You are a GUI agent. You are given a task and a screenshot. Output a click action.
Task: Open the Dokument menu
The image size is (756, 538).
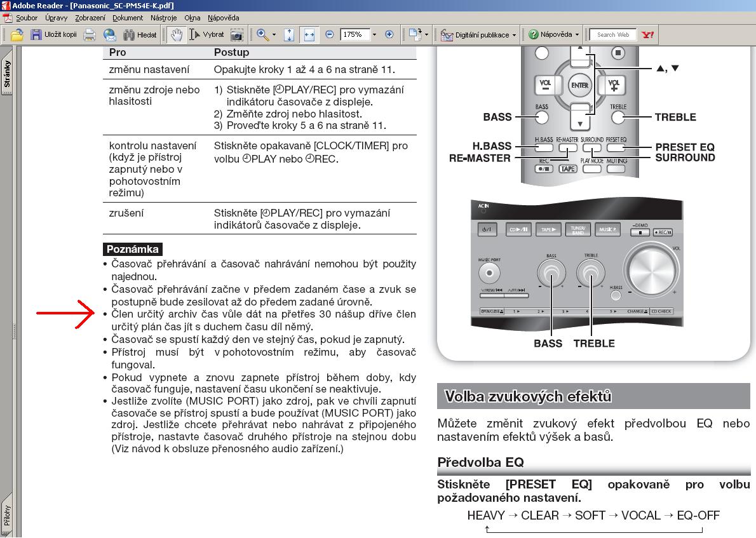(128, 18)
